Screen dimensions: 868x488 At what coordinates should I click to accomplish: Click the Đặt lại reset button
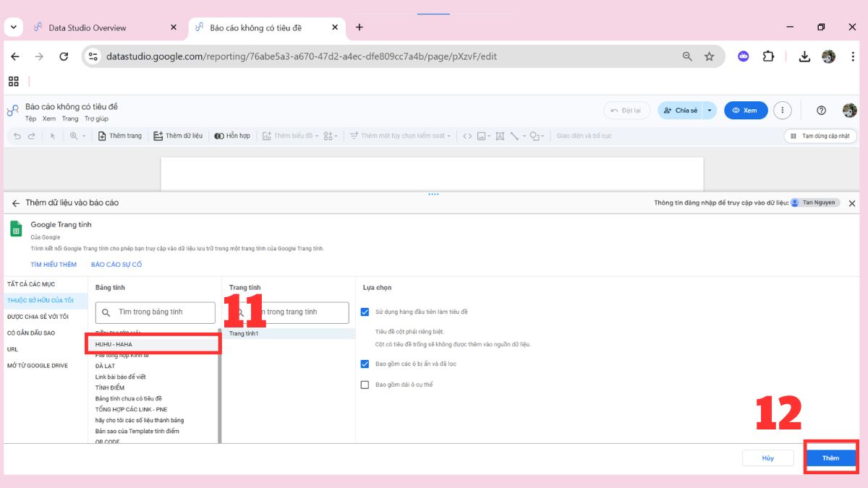pyautogui.click(x=626, y=111)
